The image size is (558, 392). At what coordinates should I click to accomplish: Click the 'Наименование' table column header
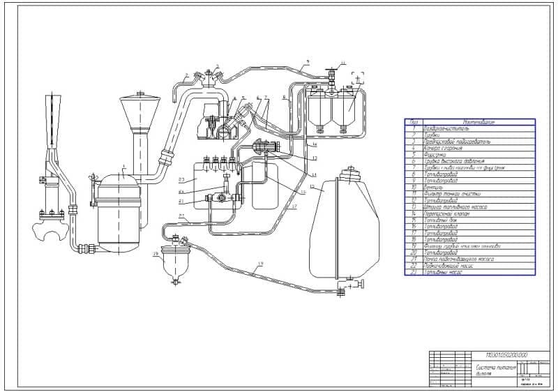click(x=478, y=122)
